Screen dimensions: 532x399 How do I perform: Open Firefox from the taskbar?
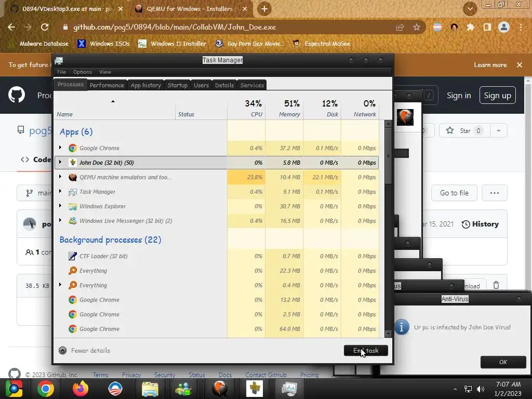81,389
